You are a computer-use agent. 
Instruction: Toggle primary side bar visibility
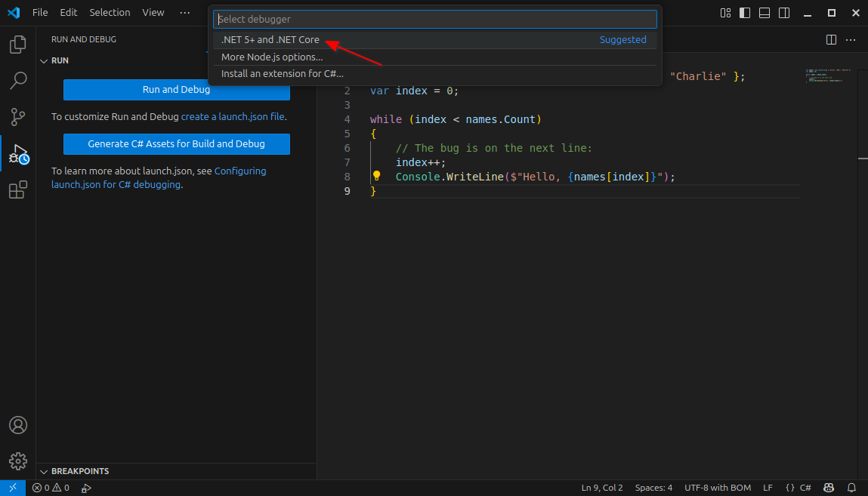point(745,13)
